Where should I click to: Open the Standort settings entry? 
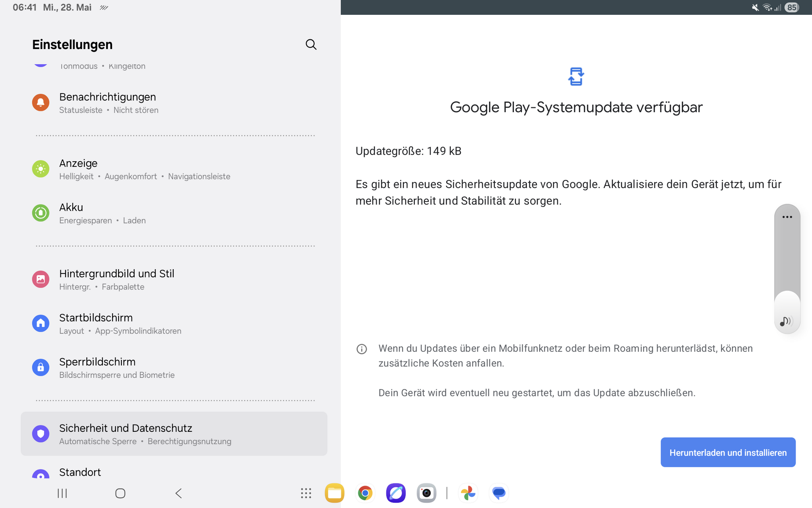click(x=80, y=472)
